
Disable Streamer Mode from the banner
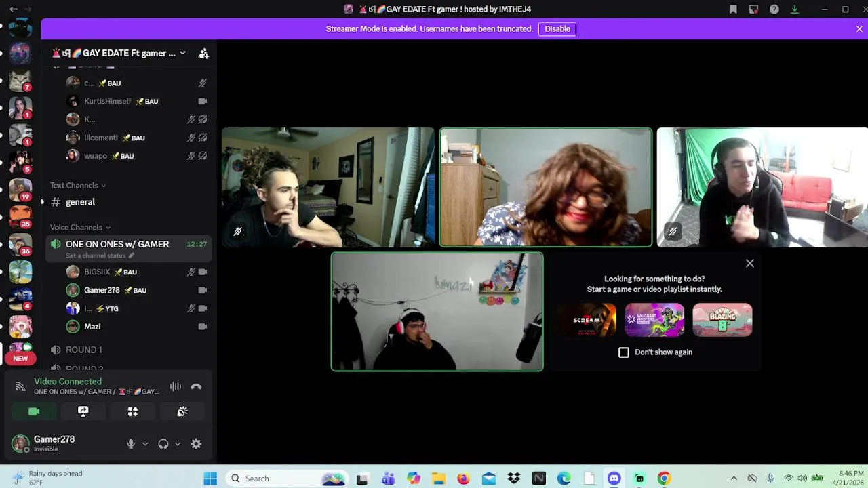click(557, 28)
